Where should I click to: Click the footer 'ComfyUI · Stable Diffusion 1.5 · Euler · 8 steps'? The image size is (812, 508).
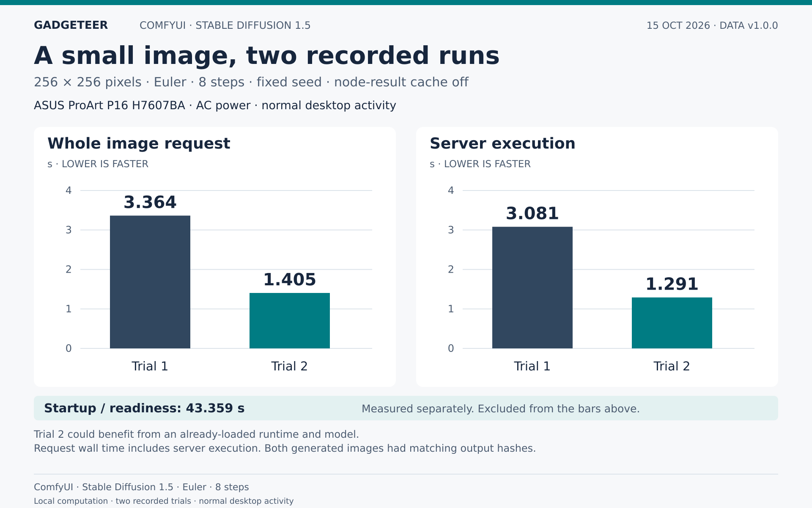point(141,487)
